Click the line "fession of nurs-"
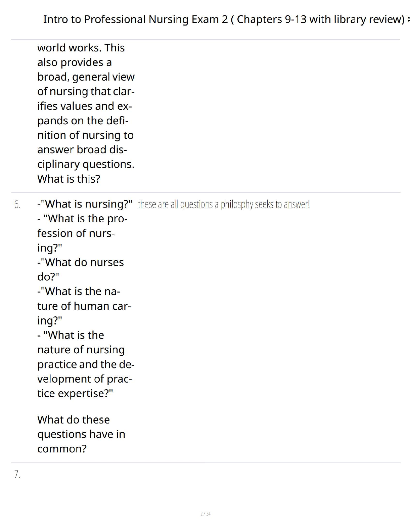 click(76, 233)
